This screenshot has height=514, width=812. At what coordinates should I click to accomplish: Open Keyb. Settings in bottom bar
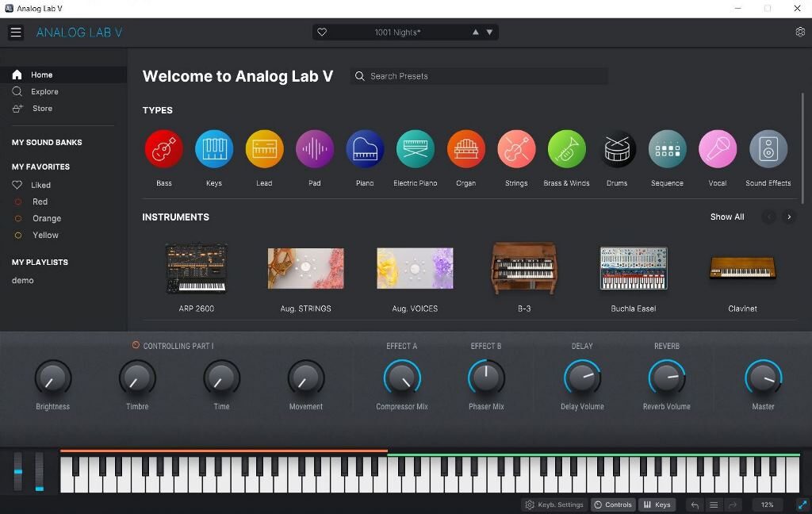(554, 504)
